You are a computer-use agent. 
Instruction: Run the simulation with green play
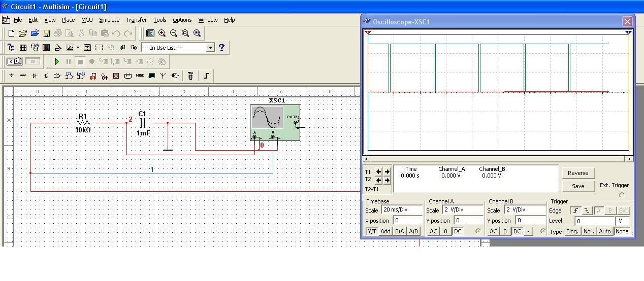tap(57, 62)
